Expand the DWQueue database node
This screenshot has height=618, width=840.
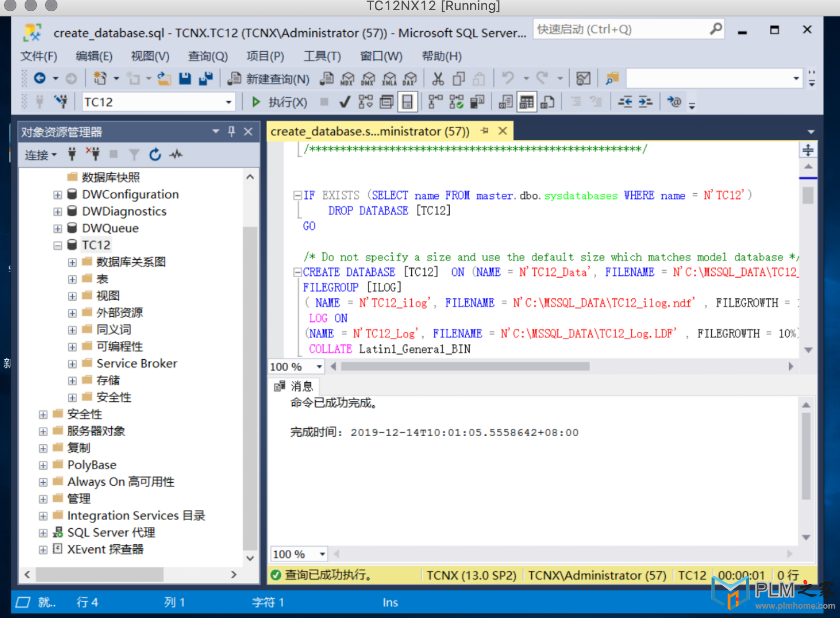pyautogui.click(x=57, y=229)
